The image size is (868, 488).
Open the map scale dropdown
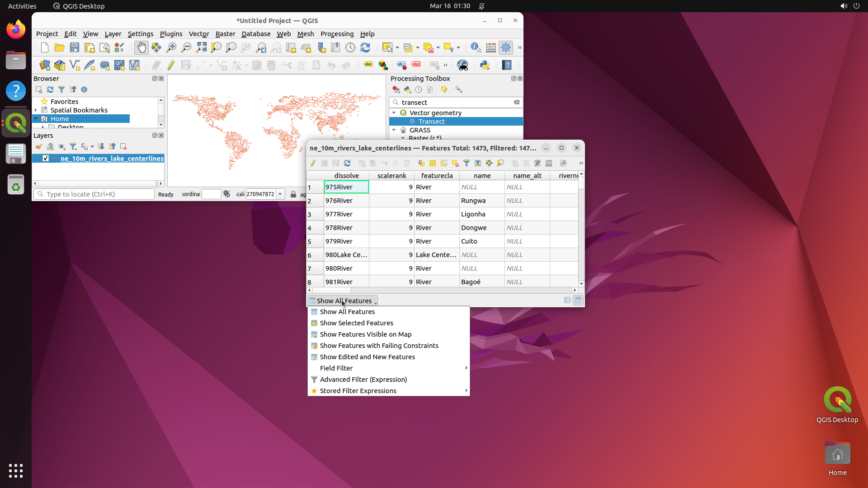(x=281, y=194)
